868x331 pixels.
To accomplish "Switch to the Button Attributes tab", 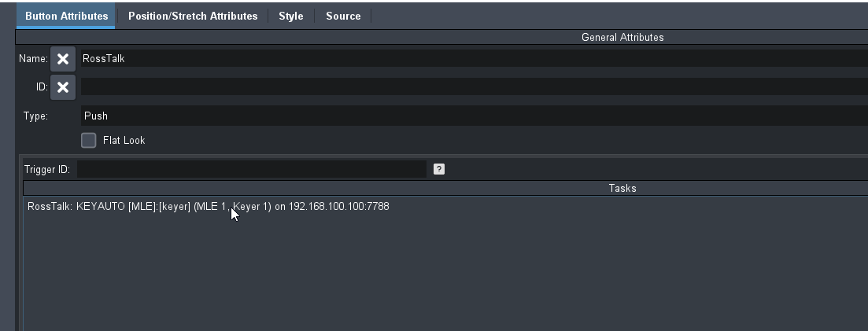I will pyautogui.click(x=66, y=16).
